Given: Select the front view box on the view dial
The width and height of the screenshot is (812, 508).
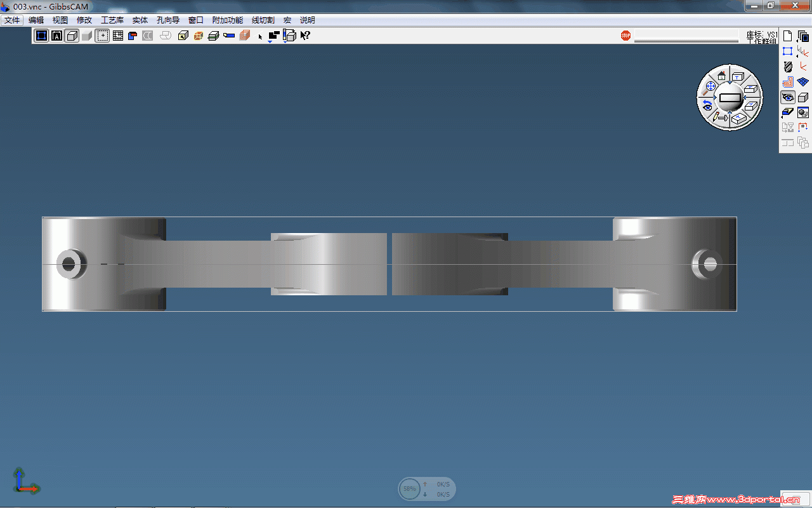Looking at the screenshot, I should 751,90.
